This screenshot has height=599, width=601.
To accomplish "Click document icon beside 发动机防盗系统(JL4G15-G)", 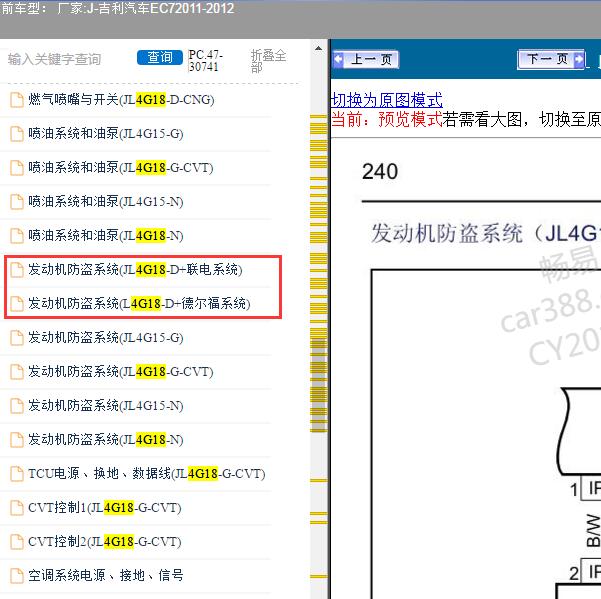I will [16, 338].
